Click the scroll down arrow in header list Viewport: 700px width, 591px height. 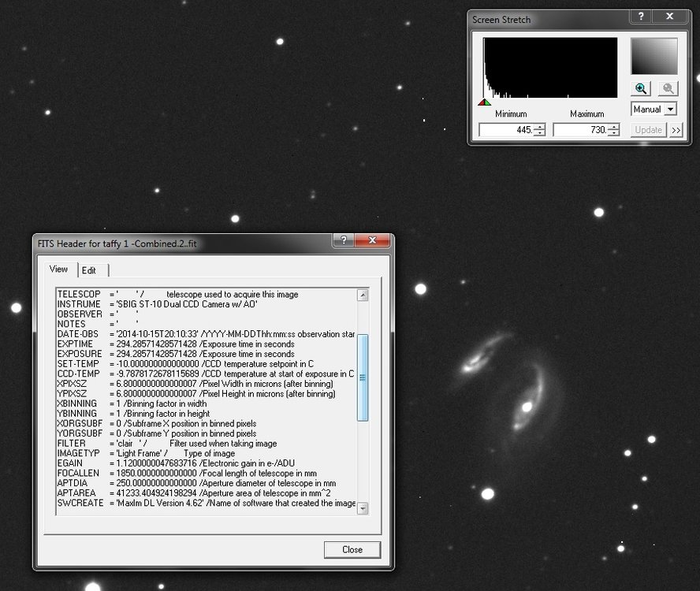363,508
